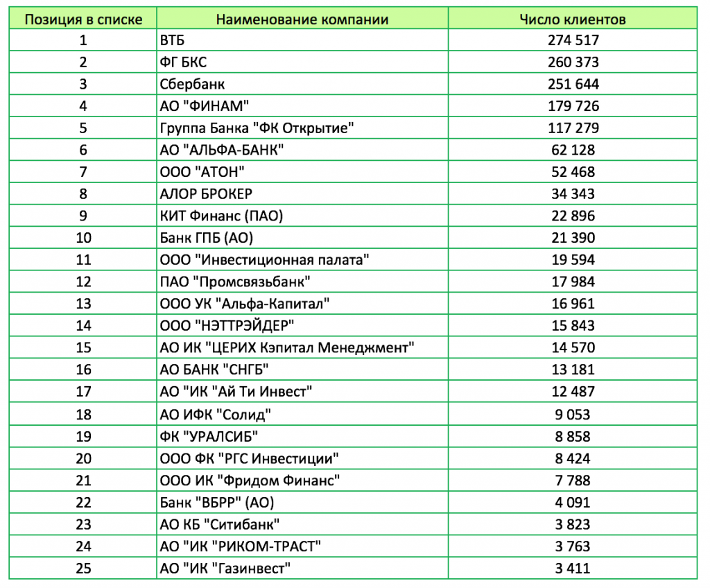This screenshot has height=588, width=710.
Task: Select the cell ПАО "Промсвязьбанк"
Action: [302, 282]
